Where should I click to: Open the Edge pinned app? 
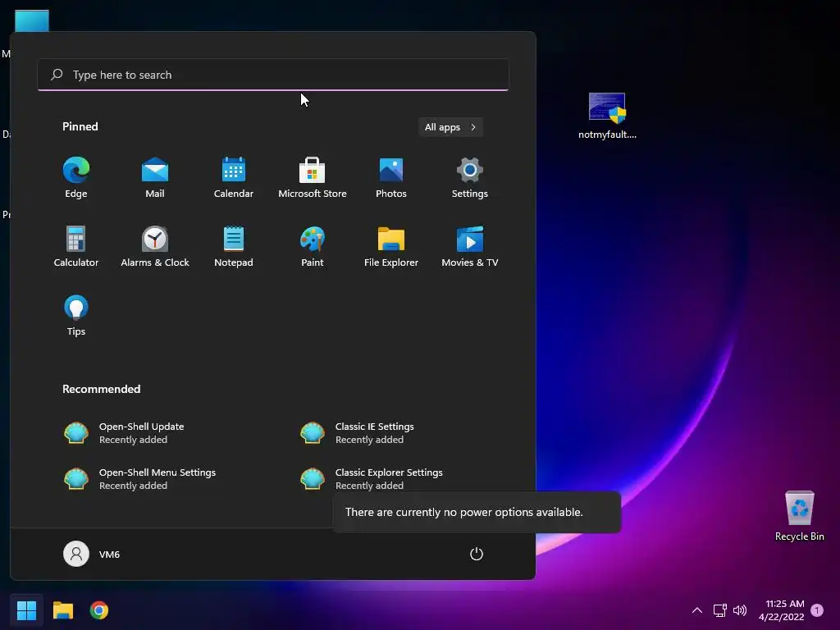click(x=76, y=178)
